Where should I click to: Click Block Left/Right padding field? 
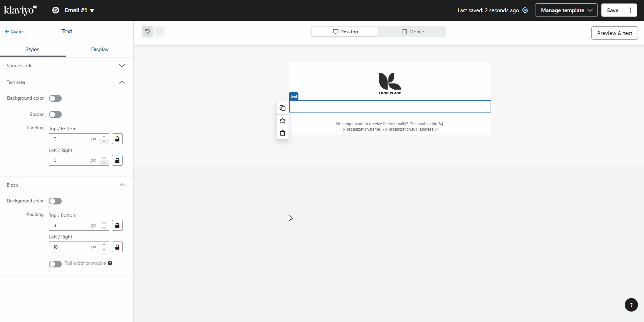click(74, 247)
